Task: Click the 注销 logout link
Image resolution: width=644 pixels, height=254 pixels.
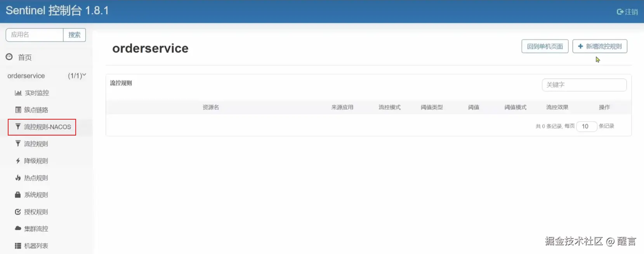Action: [x=627, y=12]
